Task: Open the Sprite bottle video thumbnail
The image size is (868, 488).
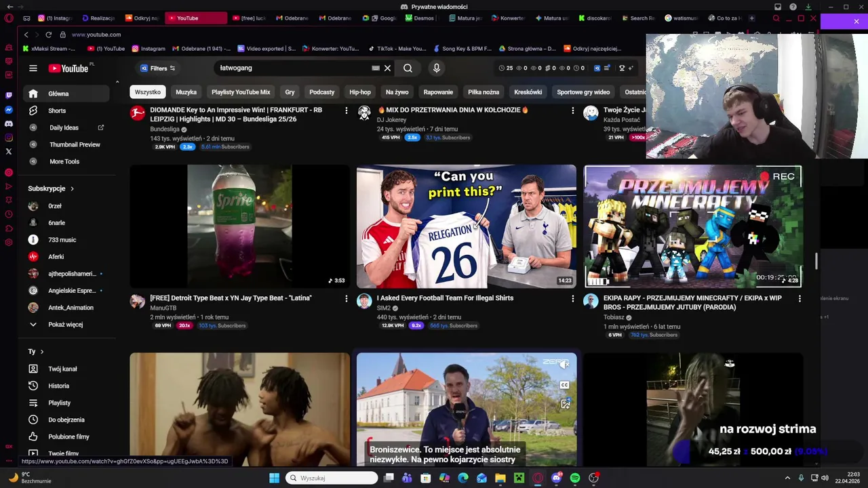Action: (240, 226)
